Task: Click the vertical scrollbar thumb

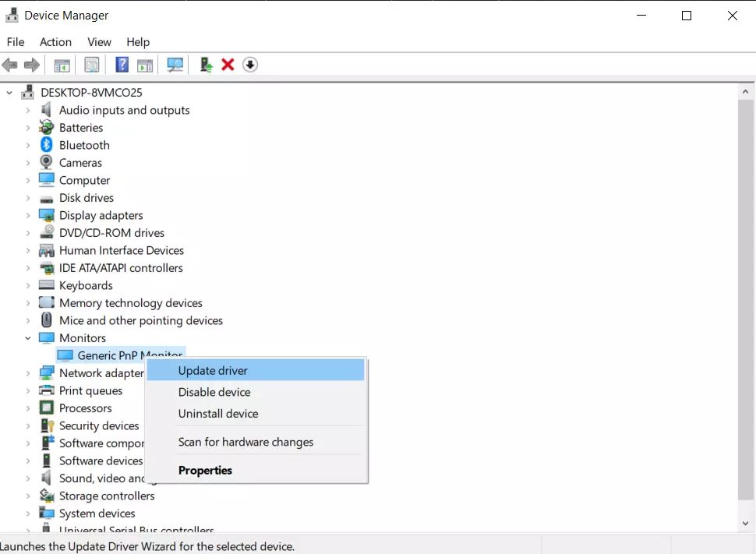Action: (x=745, y=299)
